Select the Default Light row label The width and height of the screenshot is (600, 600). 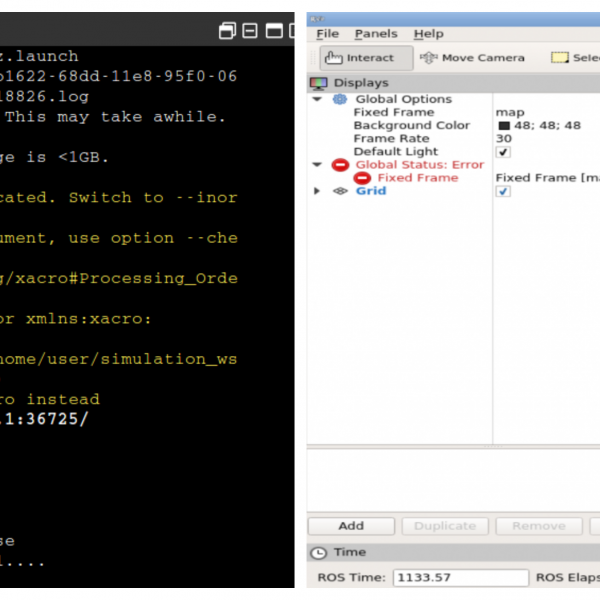396,152
